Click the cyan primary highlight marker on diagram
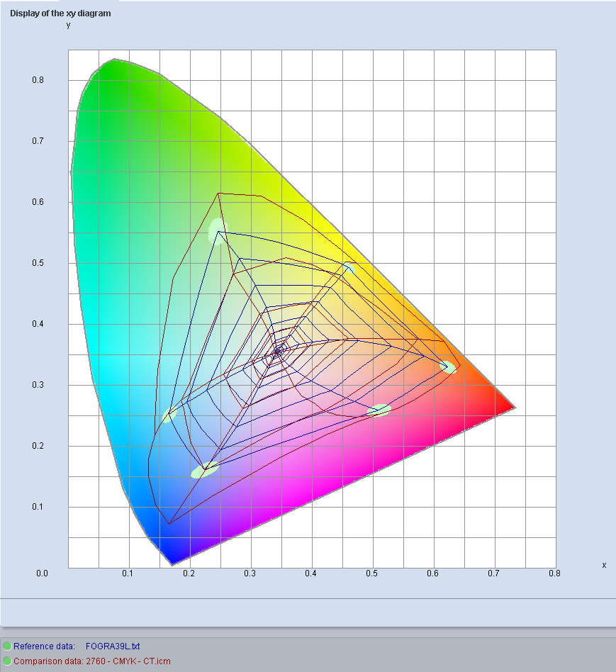This screenshot has width=616, height=672. coord(169,415)
